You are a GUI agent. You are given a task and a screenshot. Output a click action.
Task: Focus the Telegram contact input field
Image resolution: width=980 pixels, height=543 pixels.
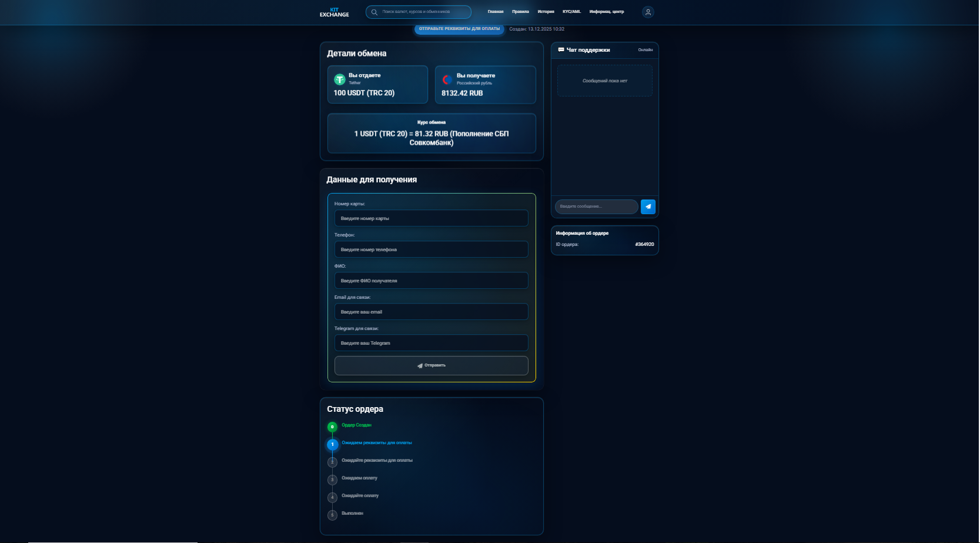click(x=431, y=343)
